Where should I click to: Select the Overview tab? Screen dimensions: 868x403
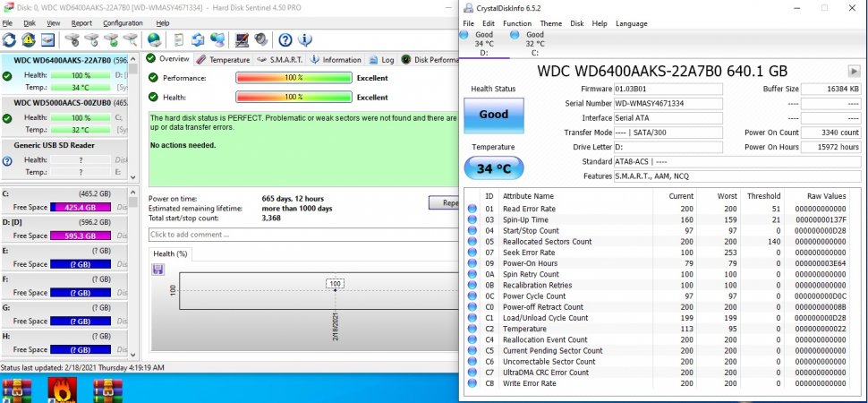pos(168,59)
